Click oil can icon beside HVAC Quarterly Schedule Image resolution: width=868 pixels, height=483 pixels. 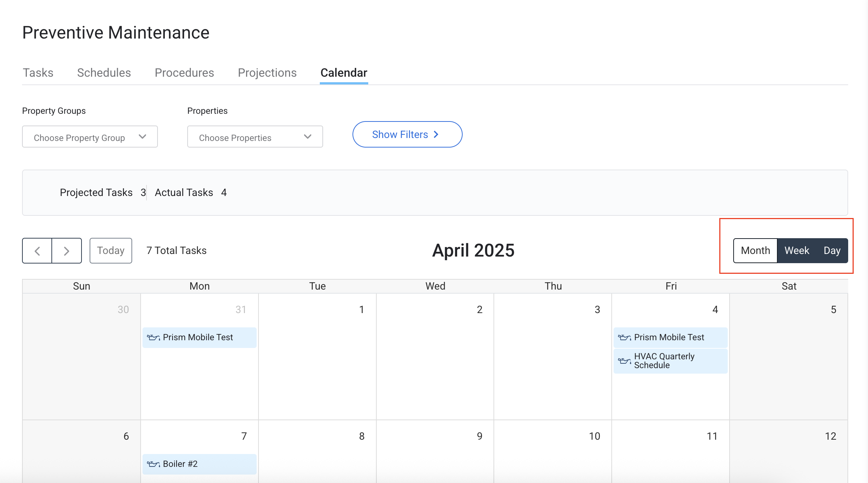tap(624, 361)
